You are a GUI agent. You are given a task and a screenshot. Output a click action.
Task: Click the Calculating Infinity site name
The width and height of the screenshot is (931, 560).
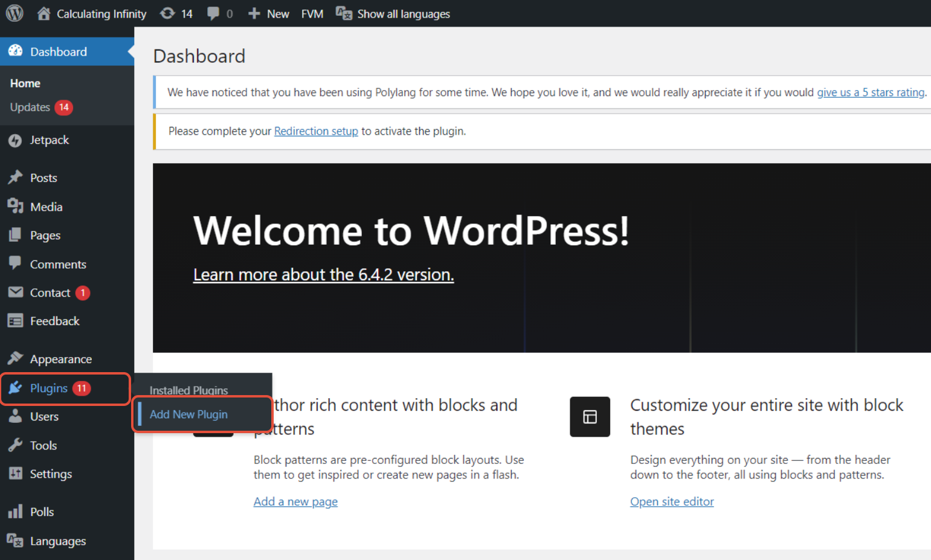pos(101,14)
